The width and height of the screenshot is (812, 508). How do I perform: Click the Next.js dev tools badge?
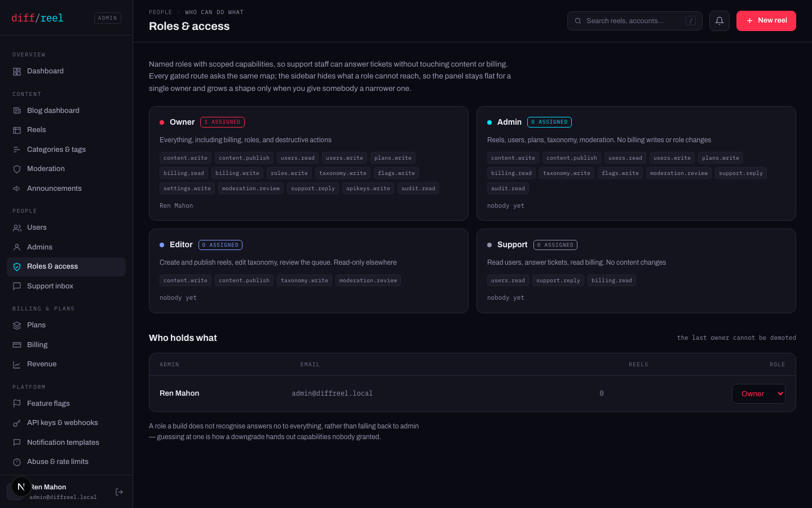21,487
